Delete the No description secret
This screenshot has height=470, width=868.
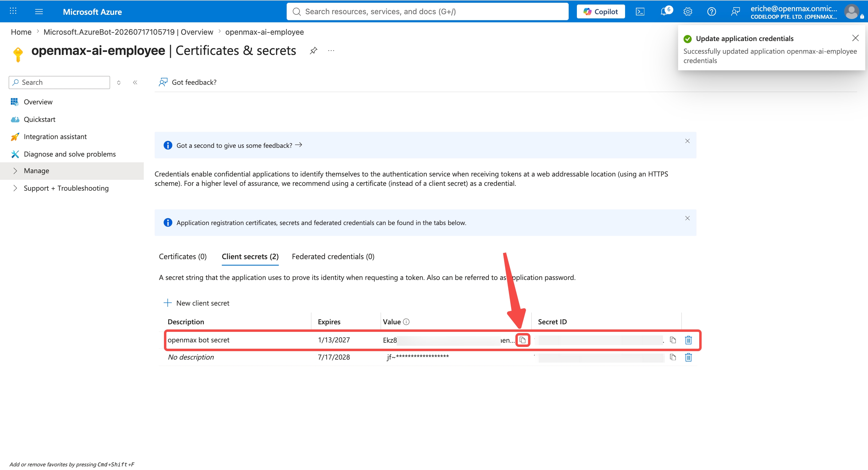click(688, 357)
